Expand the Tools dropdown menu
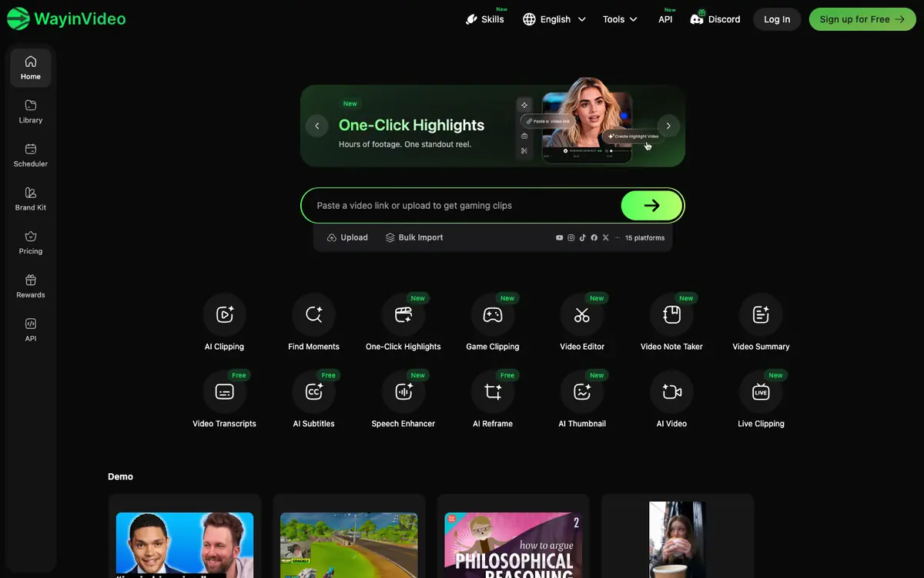 621,19
